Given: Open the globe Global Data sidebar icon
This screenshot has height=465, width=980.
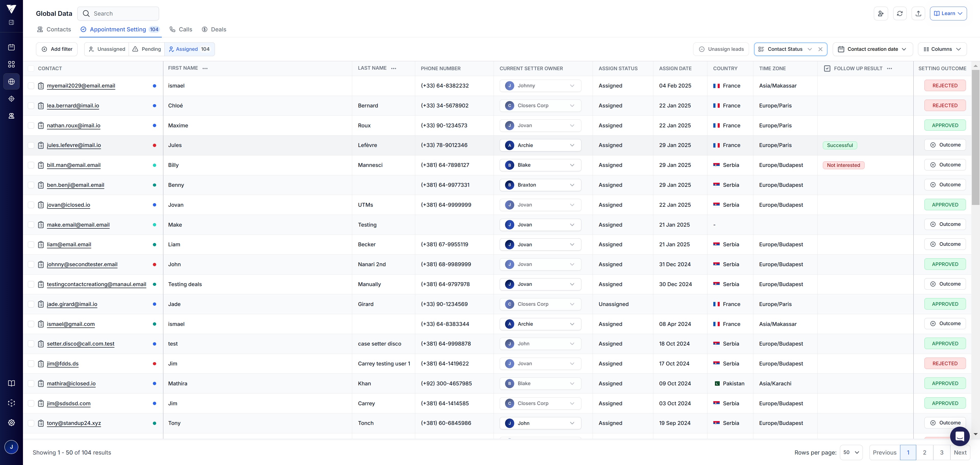Looking at the screenshot, I should [x=11, y=82].
